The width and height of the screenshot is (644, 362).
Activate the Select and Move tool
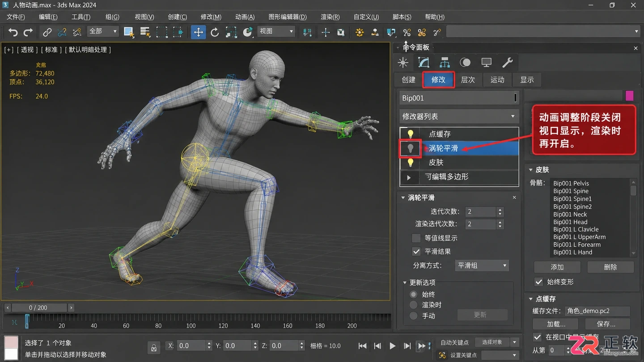coord(198,32)
